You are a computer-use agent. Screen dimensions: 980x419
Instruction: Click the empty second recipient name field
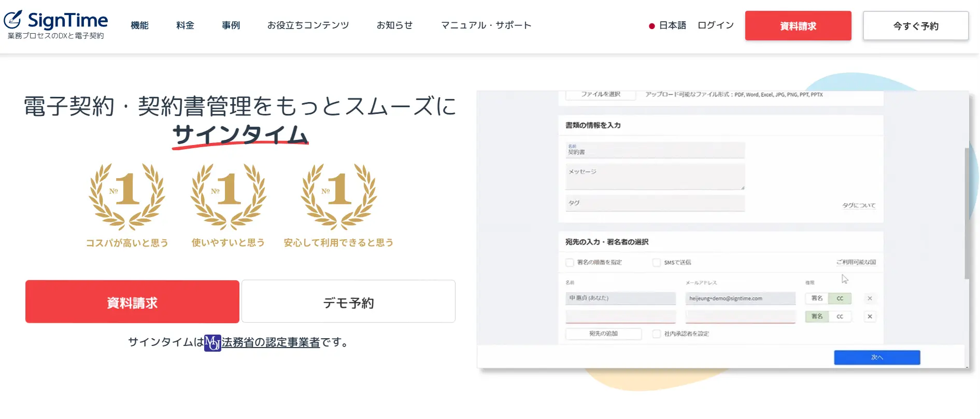[x=621, y=316]
